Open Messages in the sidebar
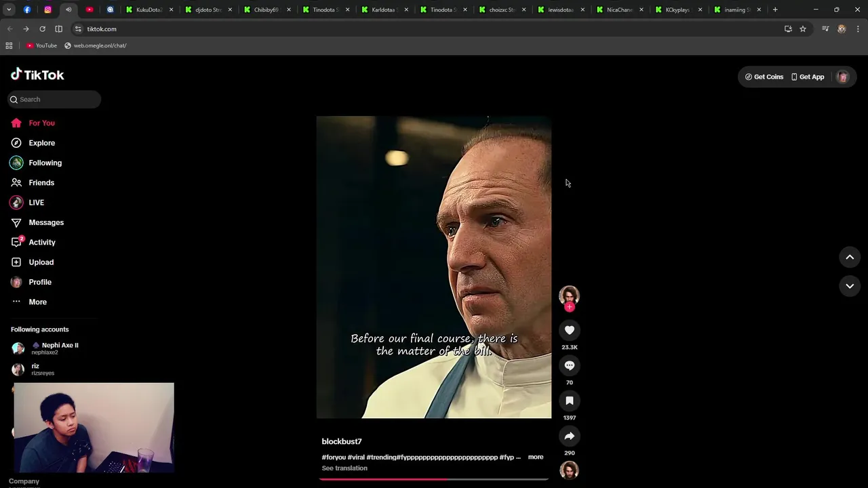Screen dimensions: 868x488 (37, 222)
